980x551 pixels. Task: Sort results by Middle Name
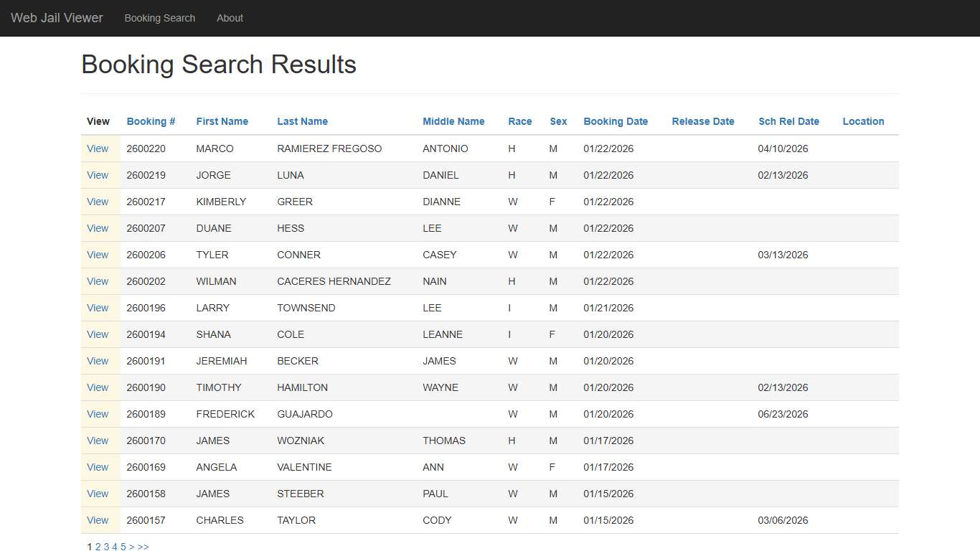[453, 121]
